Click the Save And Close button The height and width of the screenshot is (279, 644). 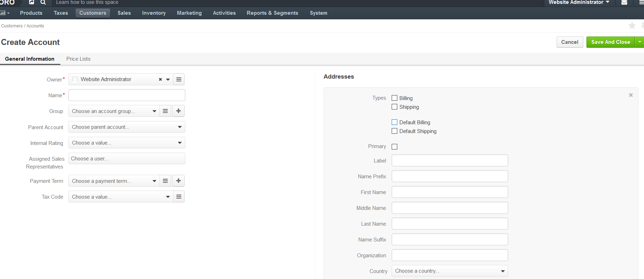[x=611, y=42]
